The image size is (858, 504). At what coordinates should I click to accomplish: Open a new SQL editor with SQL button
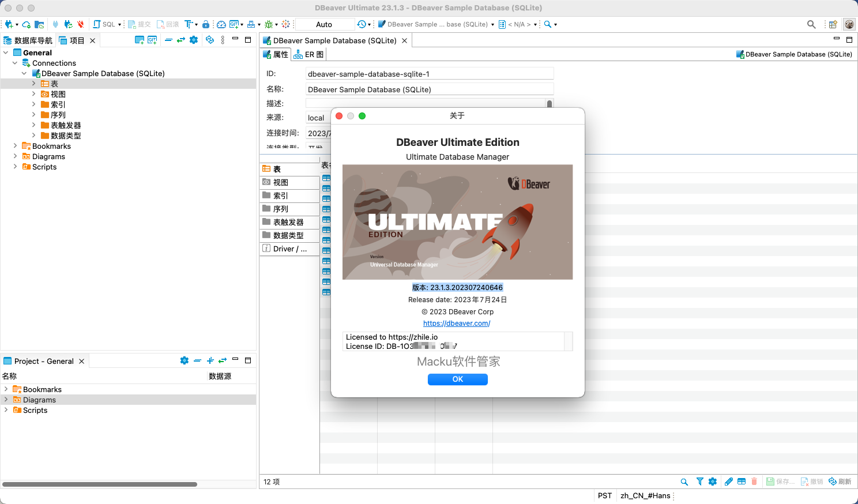[104, 24]
